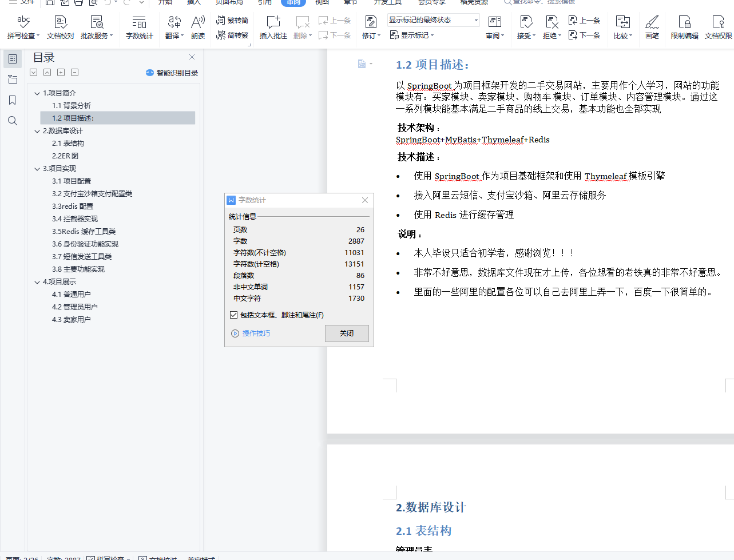Image resolution: width=734 pixels, height=560 pixels.
Task: Insert a comment with 插入批注
Action: [x=273, y=27]
